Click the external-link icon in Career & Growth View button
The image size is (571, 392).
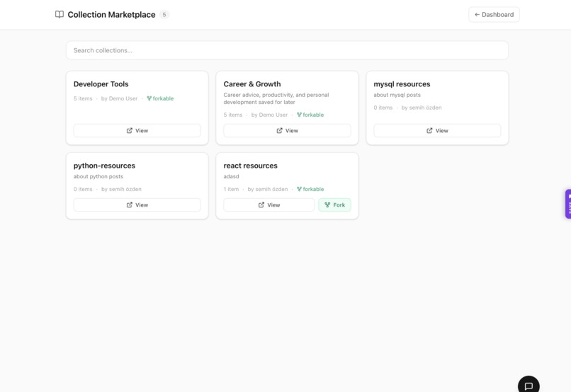click(279, 130)
